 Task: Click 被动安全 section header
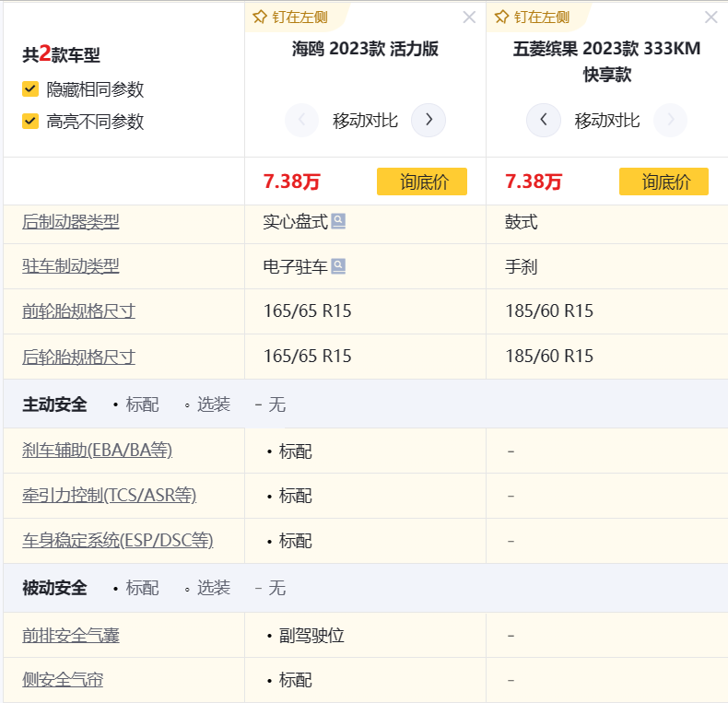coord(54,588)
